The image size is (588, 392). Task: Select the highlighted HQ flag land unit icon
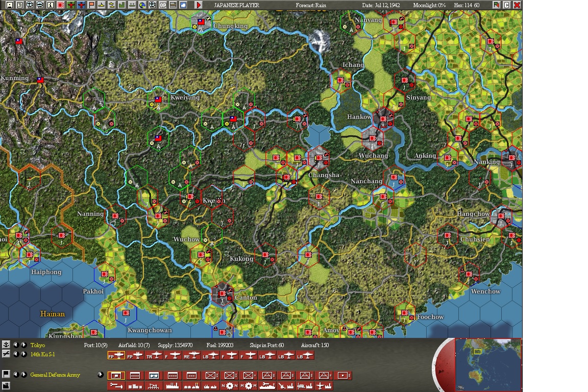[x=116, y=376]
